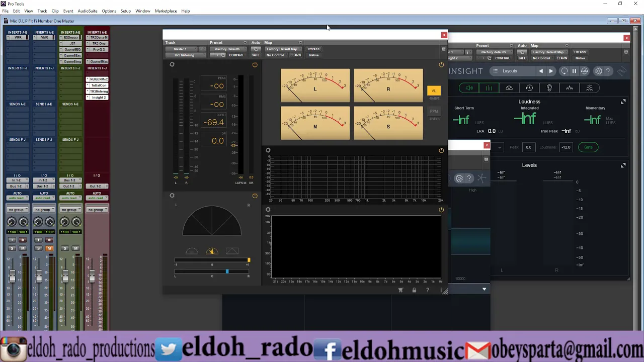Toggle power of the spectrum analyzer section
644x362 pixels.
[441, 150]
